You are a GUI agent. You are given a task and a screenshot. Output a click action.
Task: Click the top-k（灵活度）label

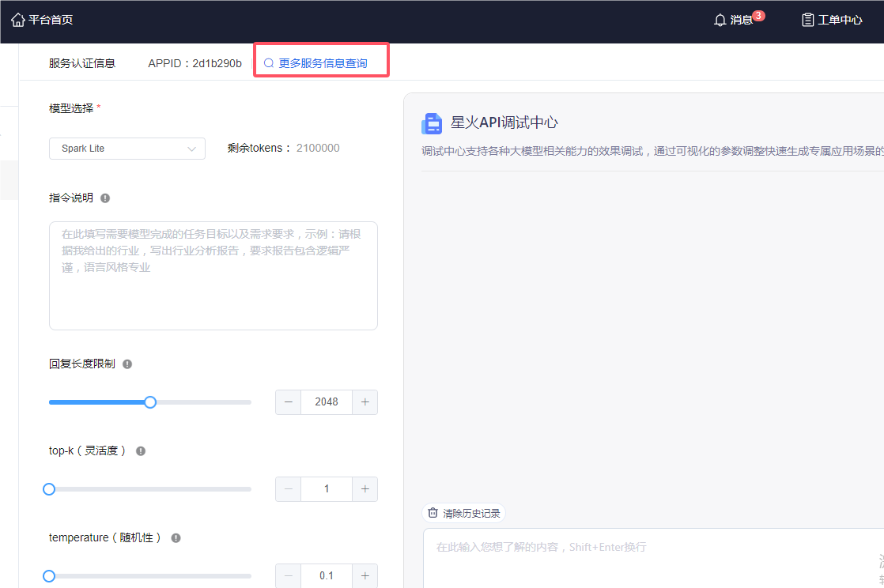coord(88,450)
